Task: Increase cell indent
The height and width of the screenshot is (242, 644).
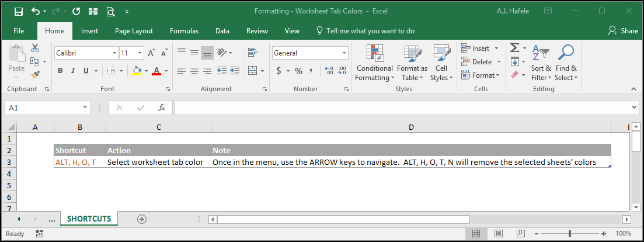Action: [235, 71]
